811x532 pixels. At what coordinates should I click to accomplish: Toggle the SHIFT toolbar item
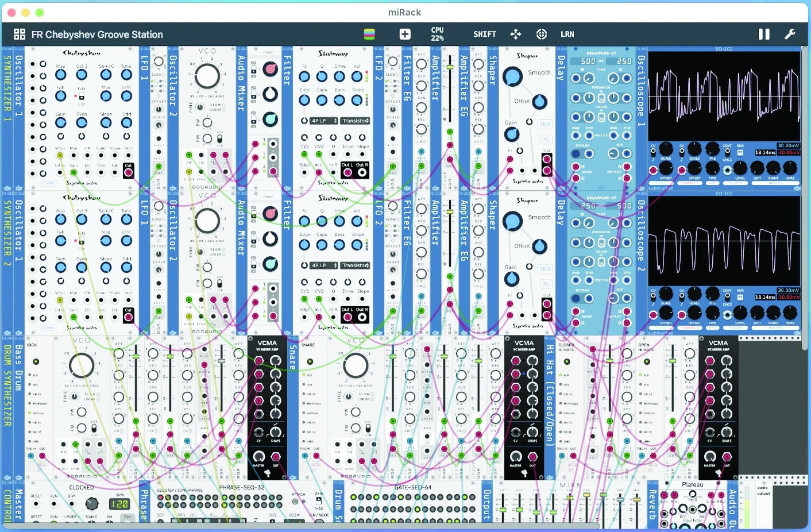point(485,34)
